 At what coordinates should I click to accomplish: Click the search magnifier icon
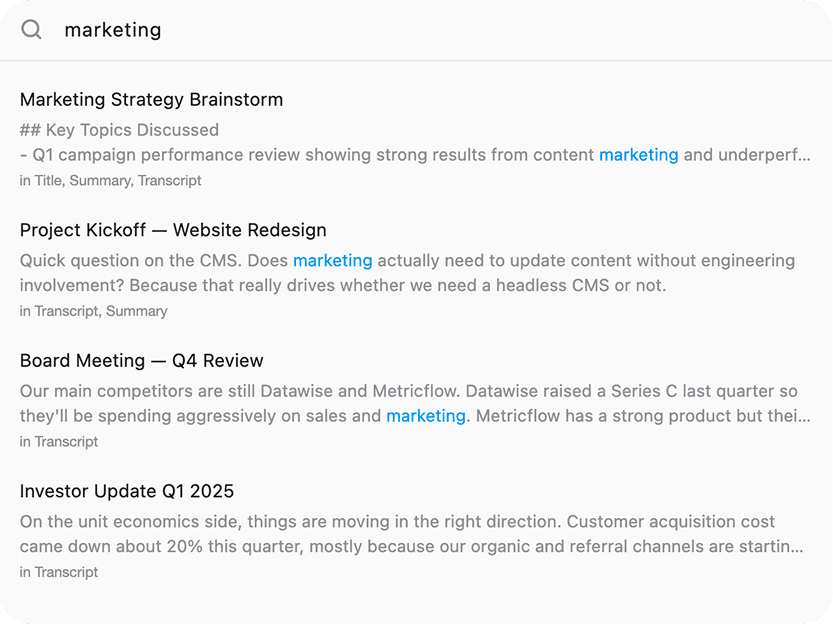(x=32, y=30)
